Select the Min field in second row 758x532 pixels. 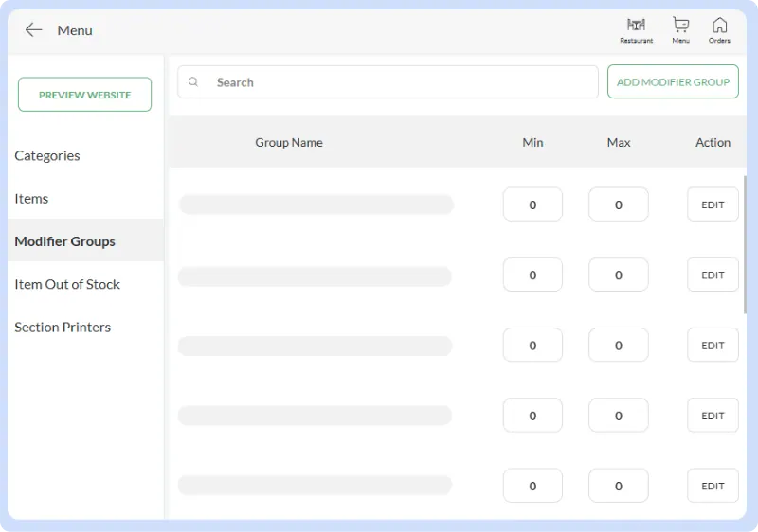(x=532, y=275)
